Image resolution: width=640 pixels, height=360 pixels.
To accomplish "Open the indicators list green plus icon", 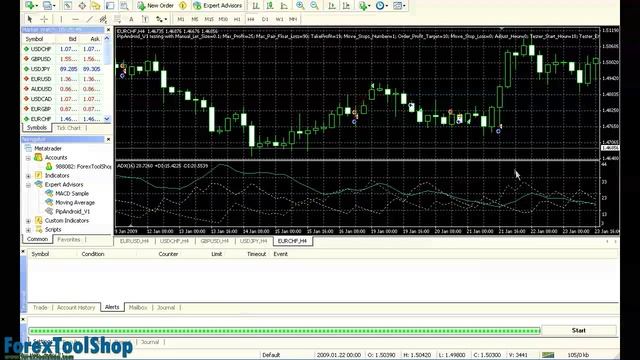I will 364,6.
